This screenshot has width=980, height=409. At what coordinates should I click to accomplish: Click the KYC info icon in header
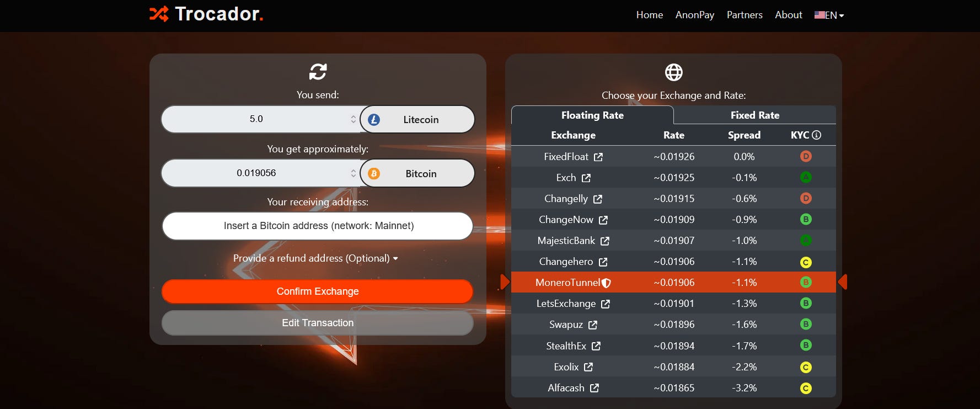[x=817, y=135]
